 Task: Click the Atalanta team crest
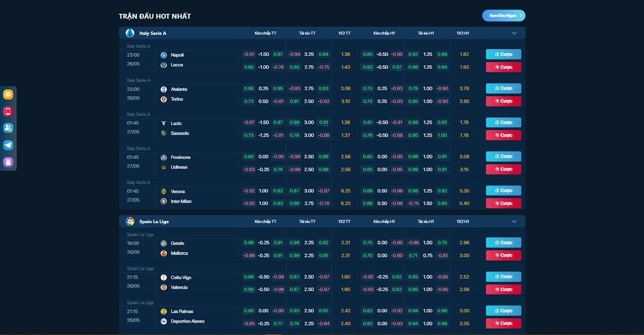(x=164, y=89)
